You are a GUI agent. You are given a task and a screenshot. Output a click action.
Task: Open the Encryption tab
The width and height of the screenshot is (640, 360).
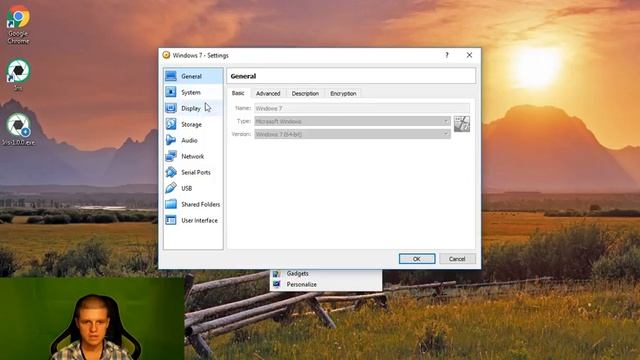343,93
